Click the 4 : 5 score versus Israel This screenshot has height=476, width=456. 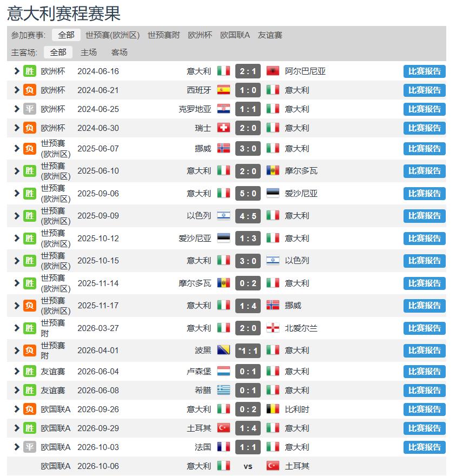pos(248,216)
